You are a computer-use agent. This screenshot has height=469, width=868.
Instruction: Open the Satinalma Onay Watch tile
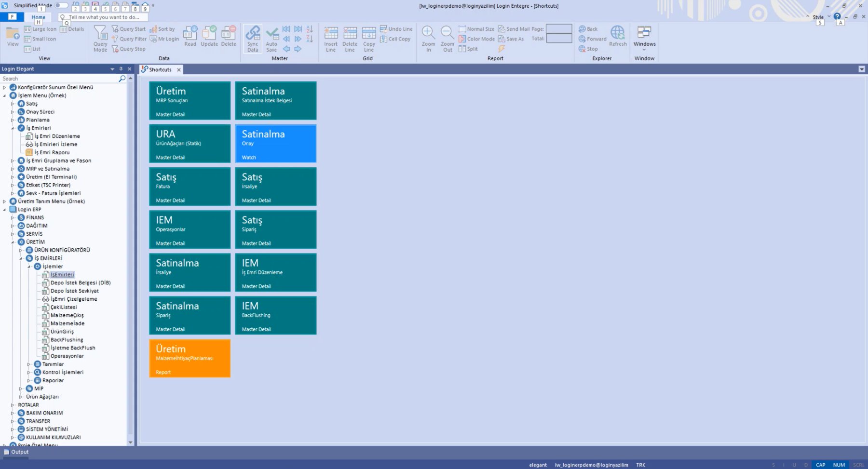[276, 144]
